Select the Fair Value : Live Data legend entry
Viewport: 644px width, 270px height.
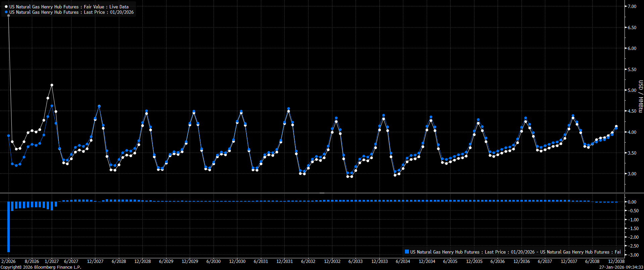(x=69, y=7)
